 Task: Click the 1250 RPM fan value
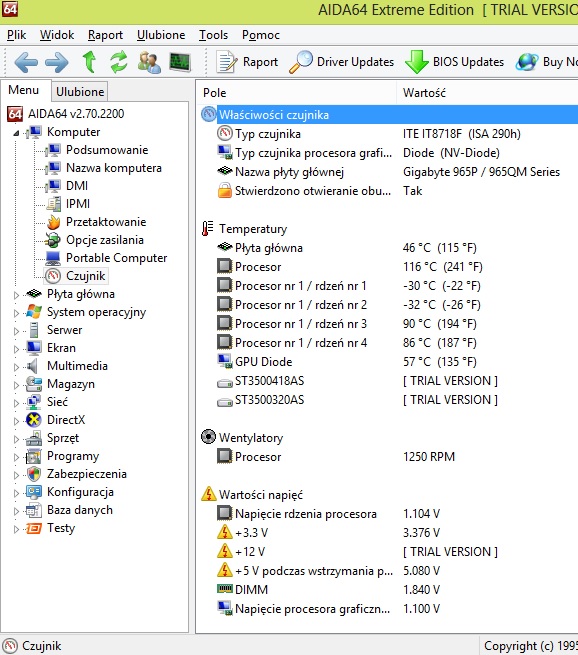(x=429, y=457)
